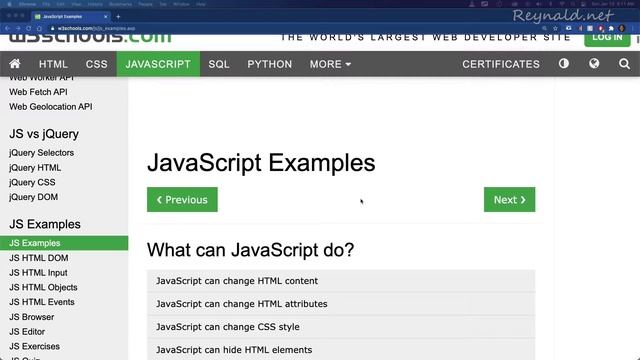
Task: Open the HTML tutorial tab
Action: (53, 64)
